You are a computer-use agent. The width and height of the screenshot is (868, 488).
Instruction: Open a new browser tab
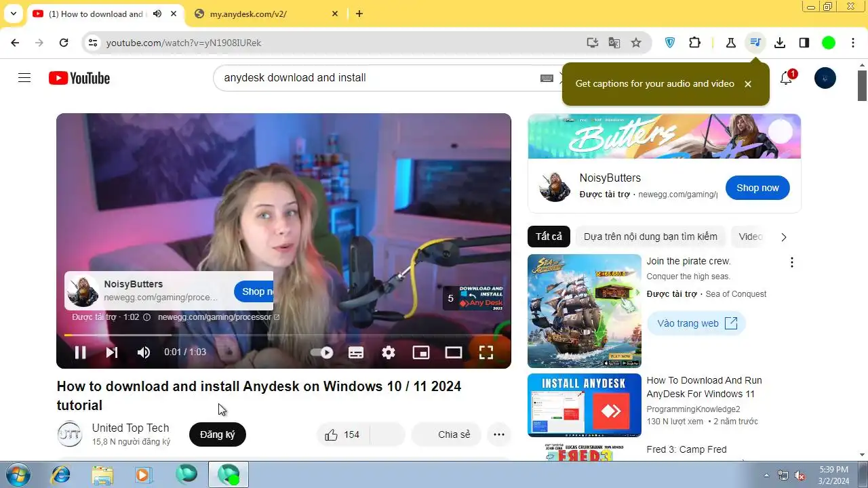point(359,14)
